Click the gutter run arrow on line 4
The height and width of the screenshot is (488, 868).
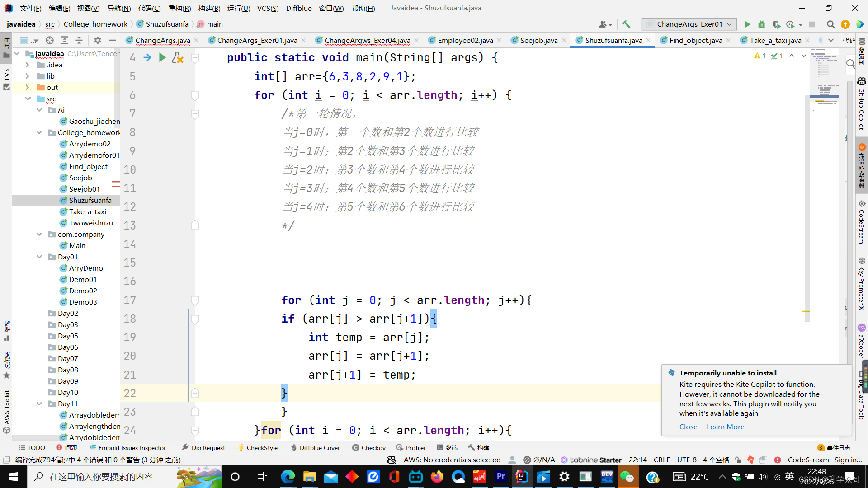click(x=162, y=57)
